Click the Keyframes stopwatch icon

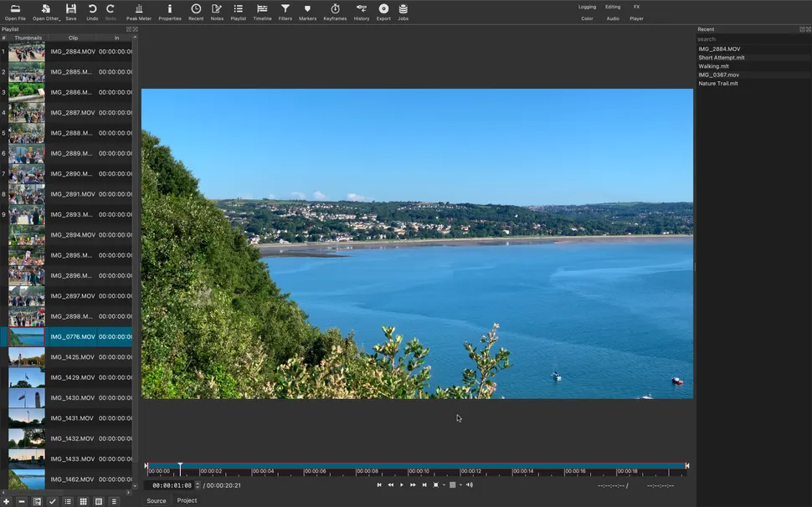(x=335, y=12)
